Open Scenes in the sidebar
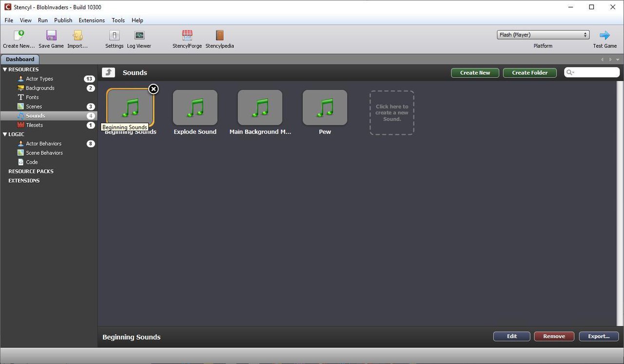Screen dimensions: 624x364 click(x=34, y=107)
